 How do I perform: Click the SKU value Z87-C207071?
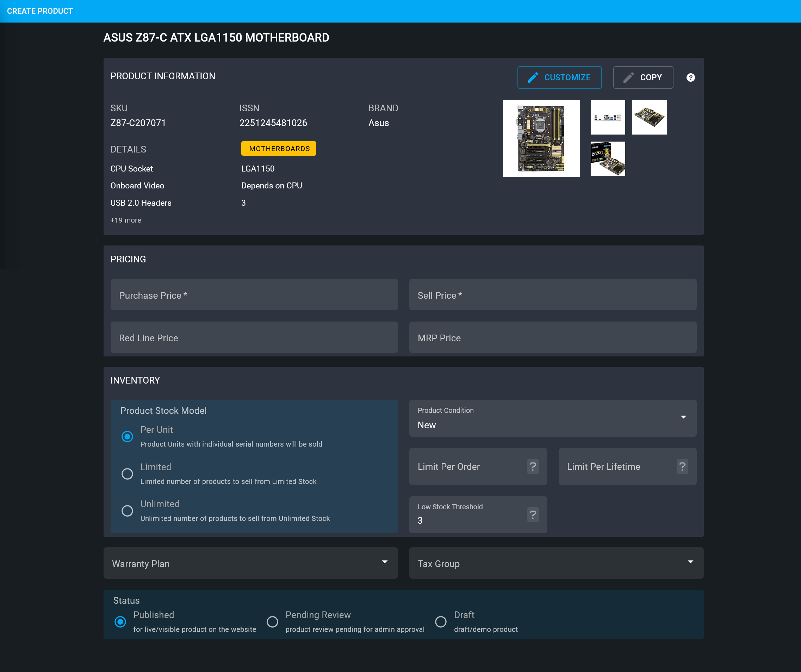[138, 123]
